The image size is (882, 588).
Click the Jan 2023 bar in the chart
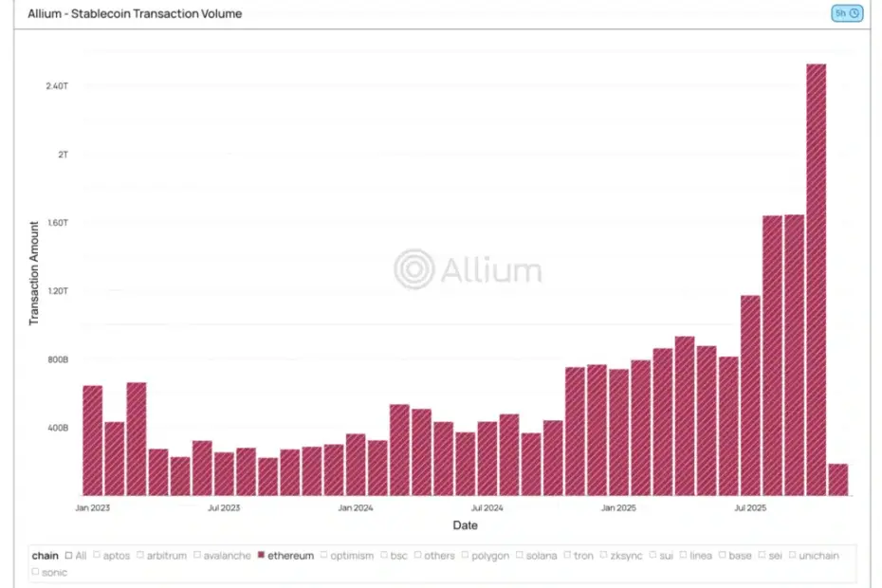pos(91,436)
